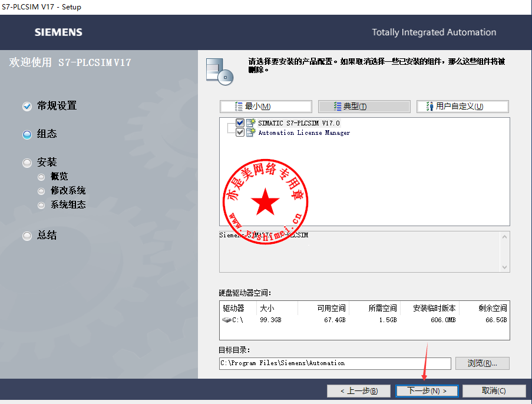Select the SIMATIC S7-PLCSIM V17.0 tree row
The height and width of the screenshot is (404, 532).
click(299, 123)
